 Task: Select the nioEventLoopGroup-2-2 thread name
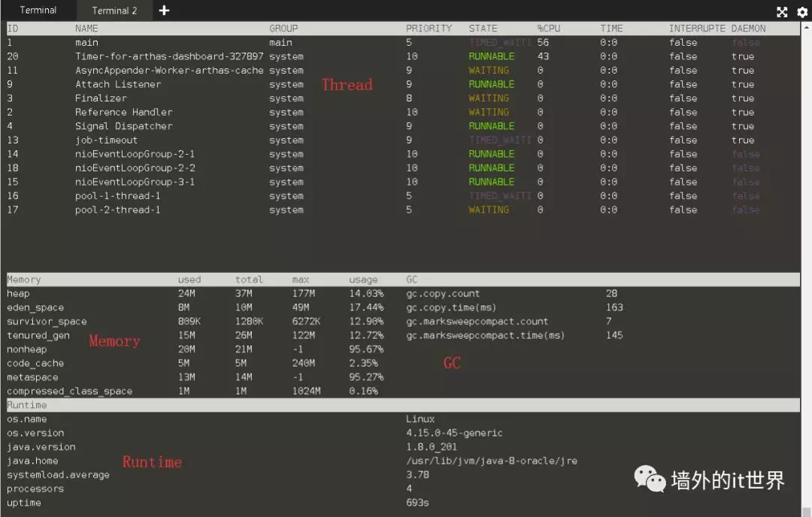click(135, 168)
